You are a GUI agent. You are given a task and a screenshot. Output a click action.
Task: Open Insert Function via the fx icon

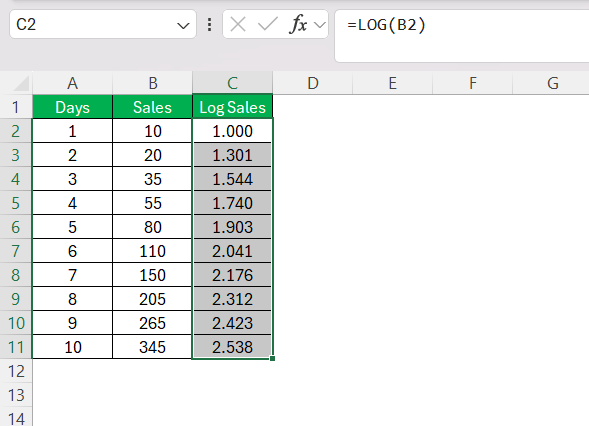[x=298, y=25]
